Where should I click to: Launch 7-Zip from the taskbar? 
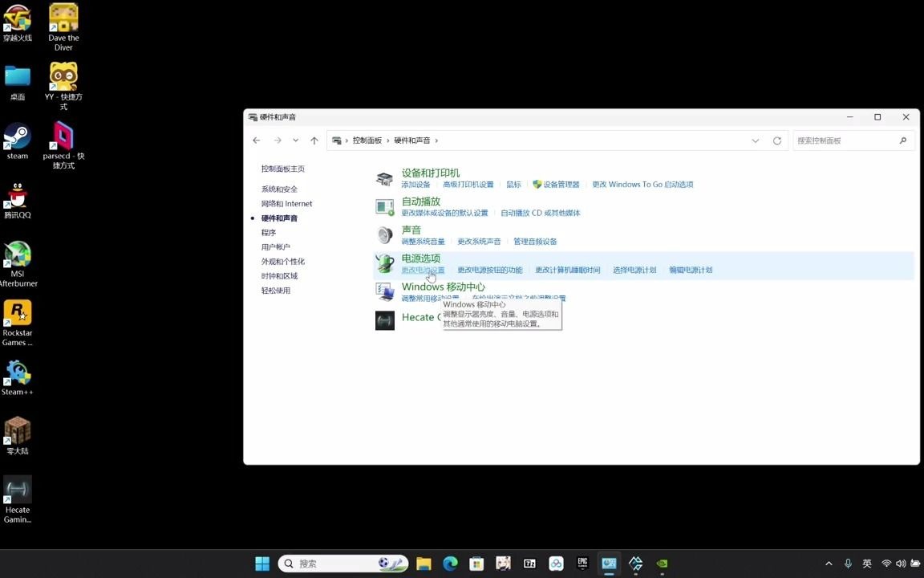(529, 564)
